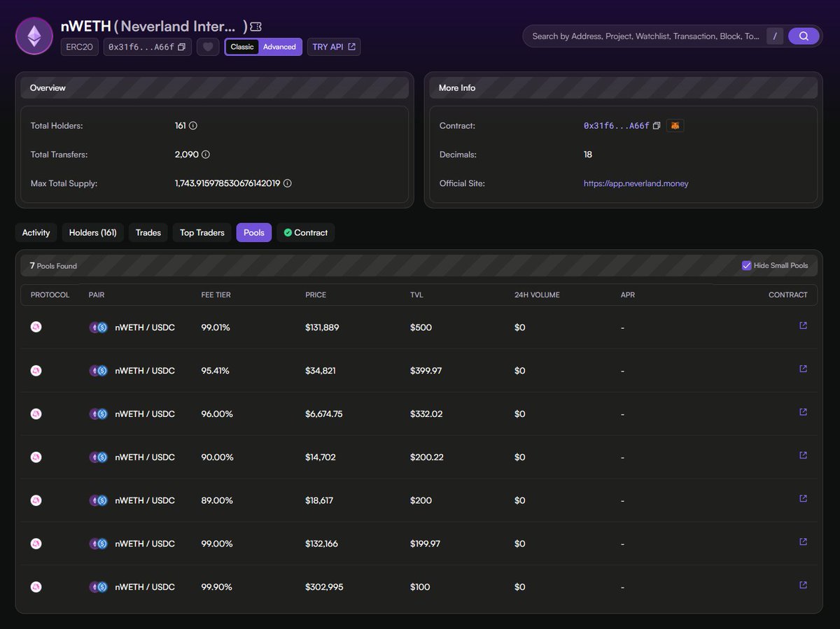Image resolution: width=840 pixels, height=629 pixels.
Task: Click the APR column header
Action: click(628, 295)
